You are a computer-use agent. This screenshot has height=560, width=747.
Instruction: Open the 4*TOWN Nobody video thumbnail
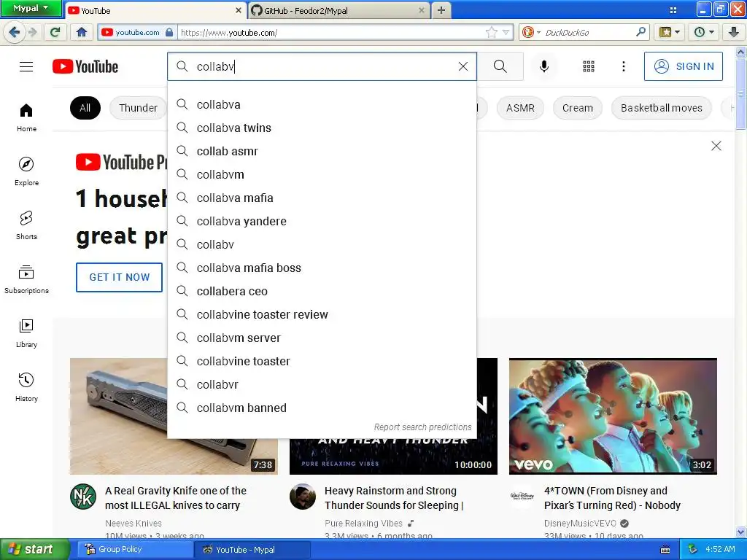[613, 416]
